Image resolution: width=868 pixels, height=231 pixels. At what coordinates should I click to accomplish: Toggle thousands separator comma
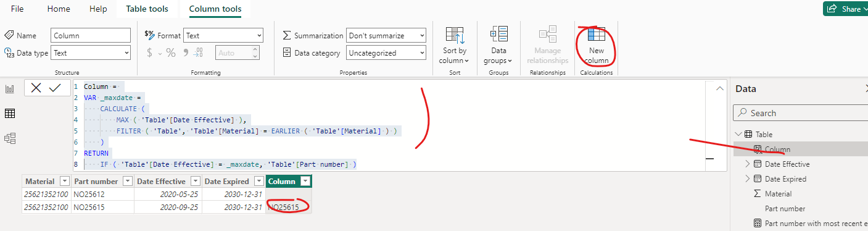point(185,53)
